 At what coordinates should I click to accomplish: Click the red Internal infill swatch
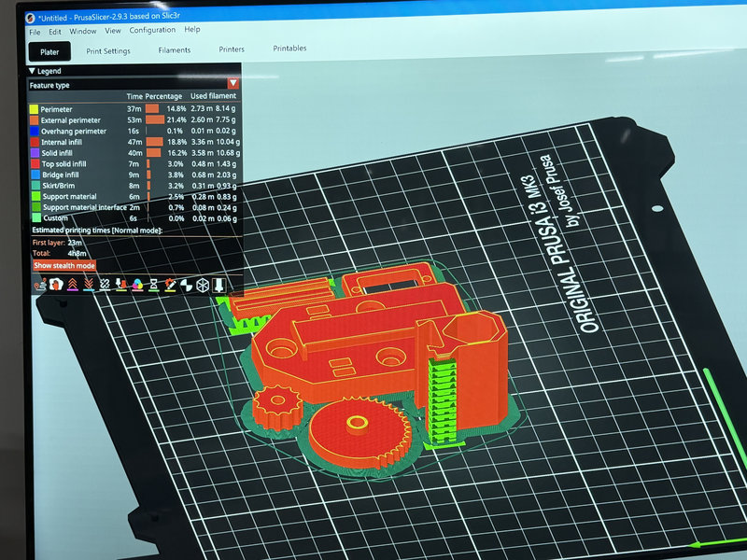click(35, 142)
